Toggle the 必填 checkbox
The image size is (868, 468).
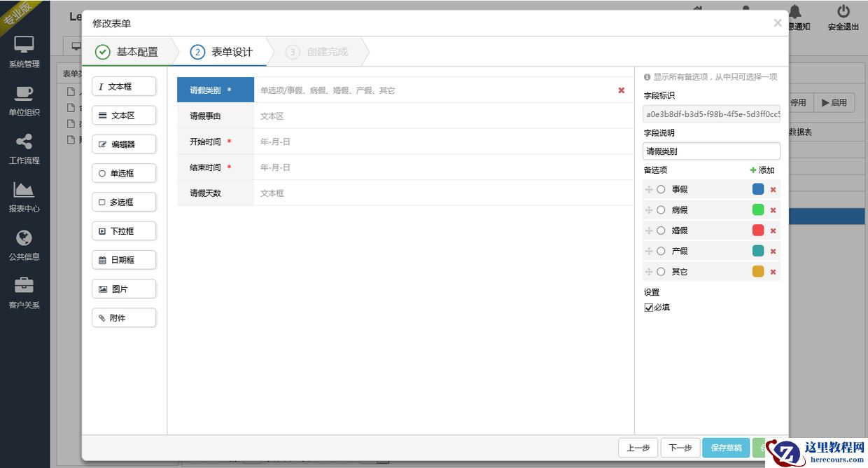coord(648,308)
